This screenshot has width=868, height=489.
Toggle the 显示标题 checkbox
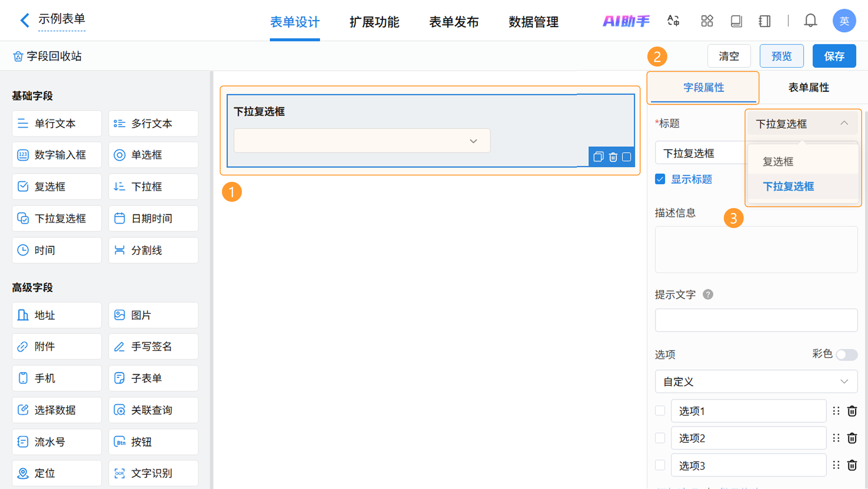pyautogui.click(x=660, y=179)
